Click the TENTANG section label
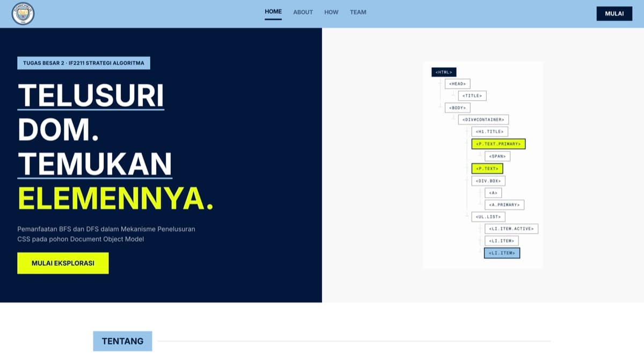Screen dimensions: 644x362 [x=122, y=341]
